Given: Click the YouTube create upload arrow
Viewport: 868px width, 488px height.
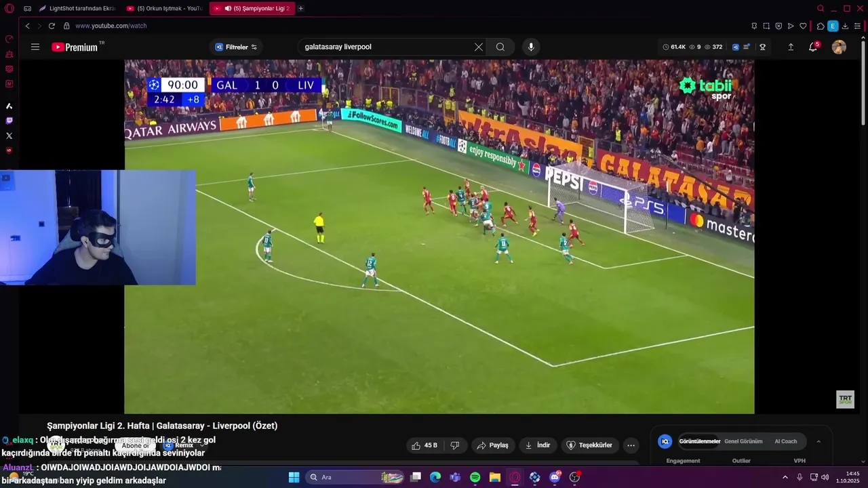Looking at the screenshot, I should [791, 47].
